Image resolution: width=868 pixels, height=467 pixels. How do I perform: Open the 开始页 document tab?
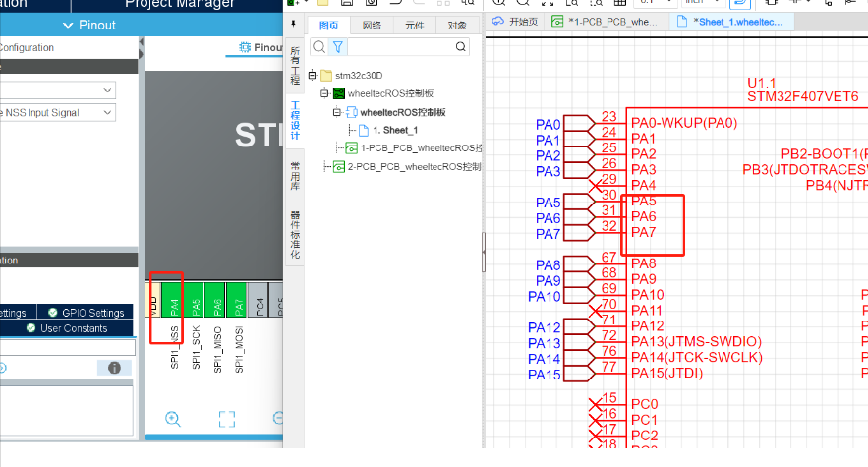515,22
